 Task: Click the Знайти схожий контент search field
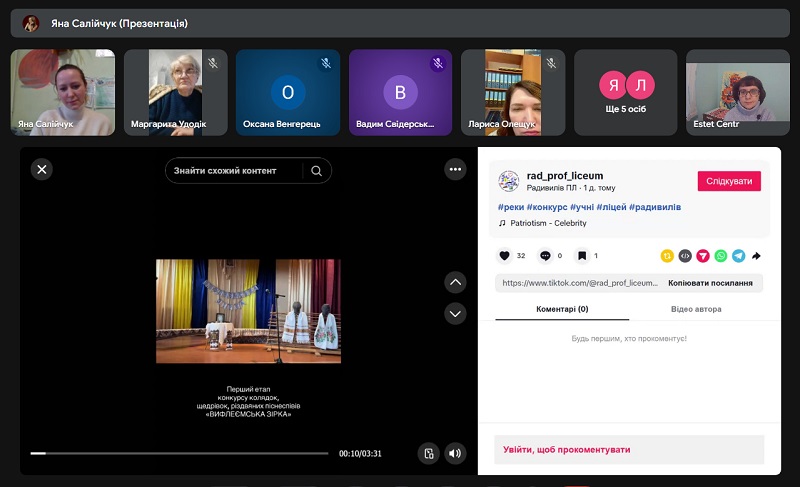pos(238,171)
